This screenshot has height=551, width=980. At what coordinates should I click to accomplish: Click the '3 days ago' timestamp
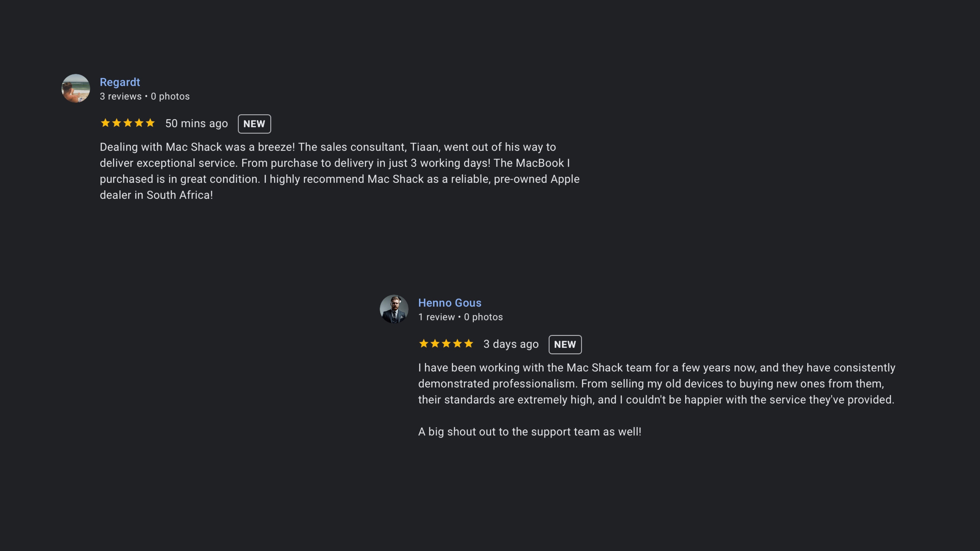[x=511, y=344]
